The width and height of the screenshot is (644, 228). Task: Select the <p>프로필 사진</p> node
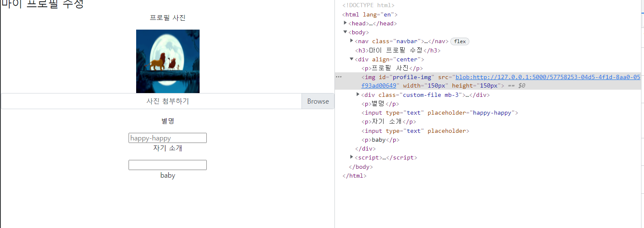tap(392, 68)
